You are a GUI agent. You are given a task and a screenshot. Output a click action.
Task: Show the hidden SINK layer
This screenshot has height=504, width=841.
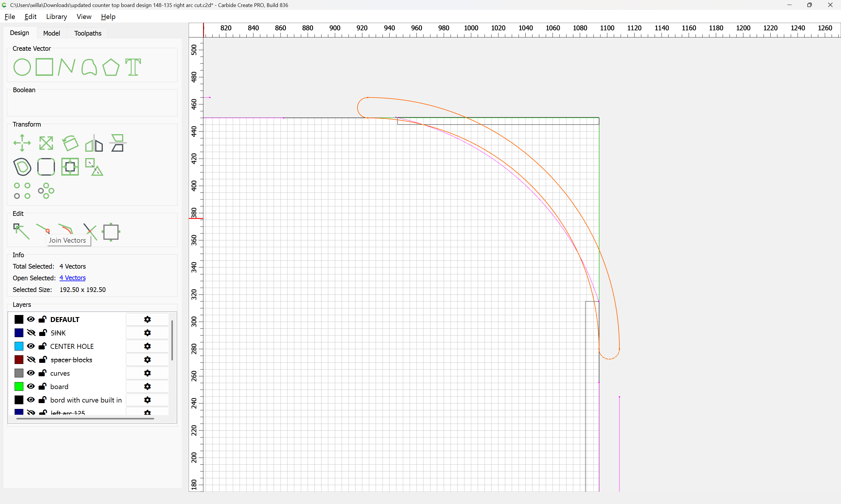pos(31,333)
